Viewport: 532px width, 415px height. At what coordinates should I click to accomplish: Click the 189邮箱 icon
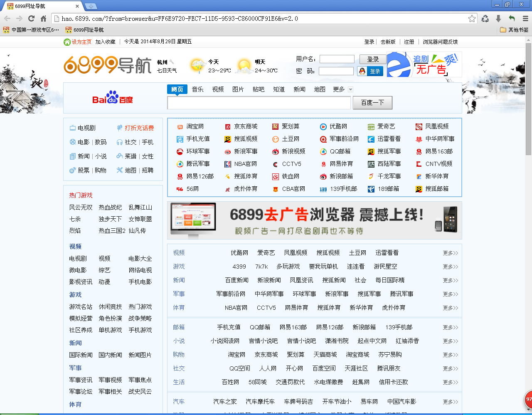pos(371,189)
